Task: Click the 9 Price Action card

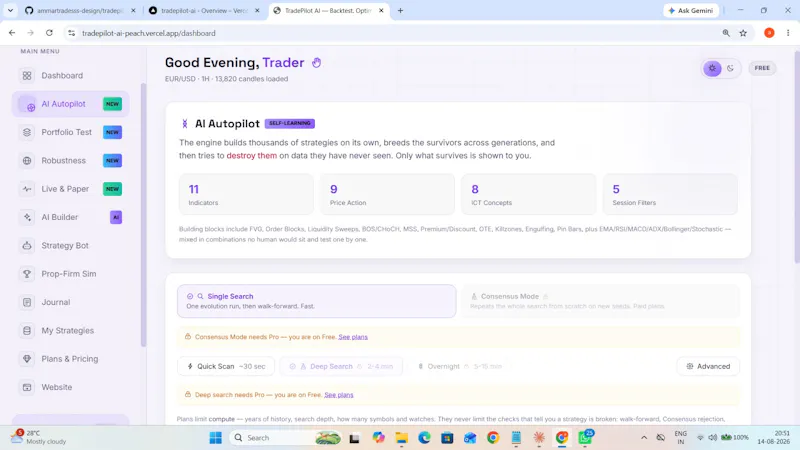Action: (387, 194)
